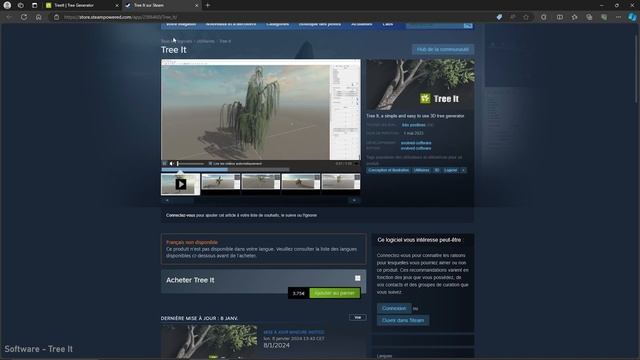Image resolution: width=640 pixels, height=360 pixels.
Task: Click the 3,75€ price label
Action: (298, 293)
